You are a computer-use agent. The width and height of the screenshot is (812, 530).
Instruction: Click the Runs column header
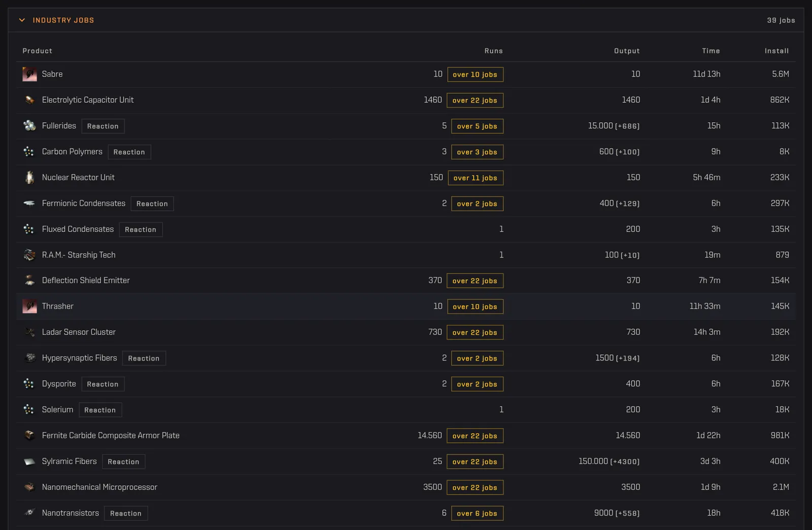tap(493, 51)
